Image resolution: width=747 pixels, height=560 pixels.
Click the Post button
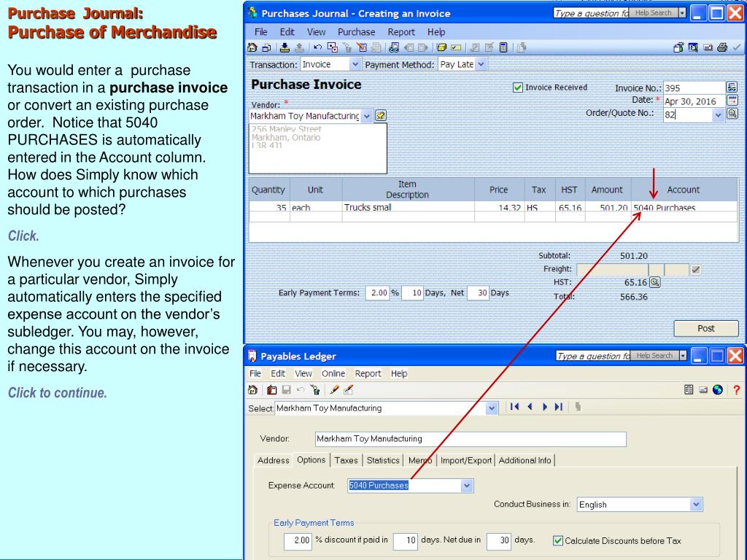tap(705, 328)
